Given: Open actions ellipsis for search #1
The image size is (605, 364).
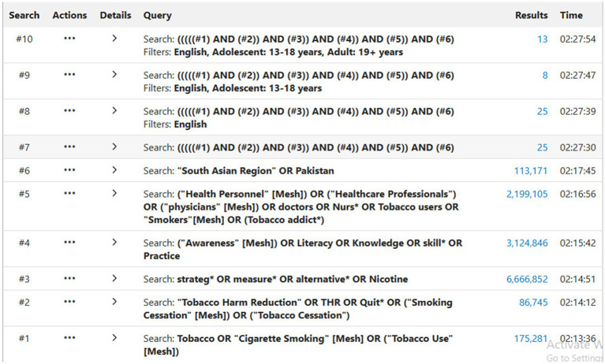Looking at the screenshot, I should click(x=69, y=338).
